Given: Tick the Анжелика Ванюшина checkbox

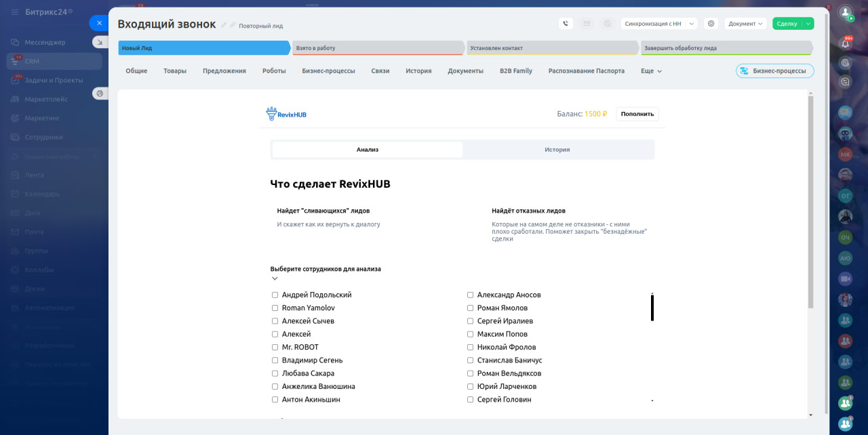Looking at the screenshot, I should (x=275, y=387).
